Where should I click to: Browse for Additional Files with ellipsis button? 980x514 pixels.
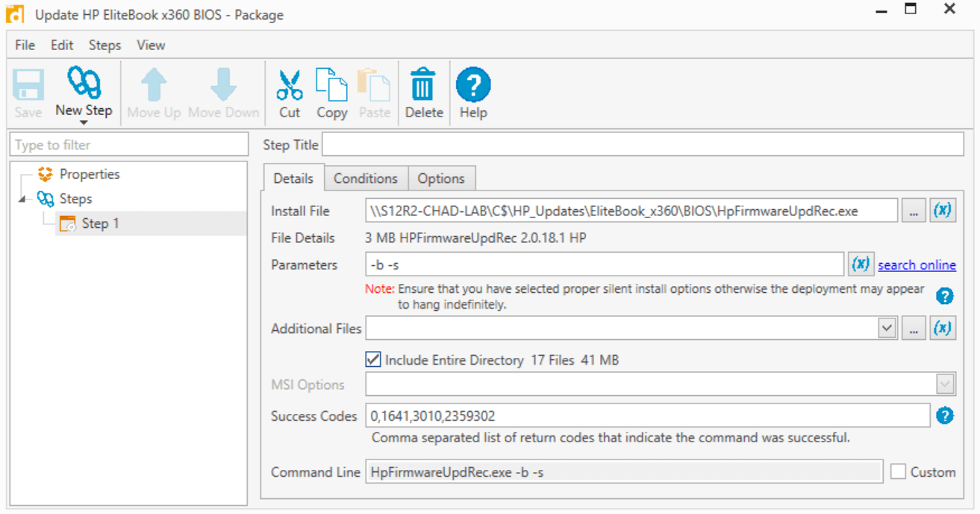pyautogui.click(x=914, y=328)
